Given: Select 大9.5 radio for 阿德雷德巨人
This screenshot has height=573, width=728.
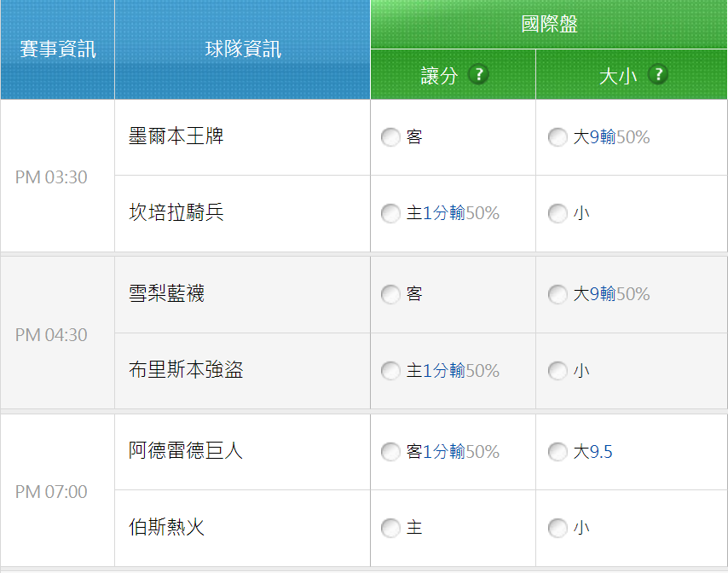Looking at the screenshot, I should (x=558, y=451).
